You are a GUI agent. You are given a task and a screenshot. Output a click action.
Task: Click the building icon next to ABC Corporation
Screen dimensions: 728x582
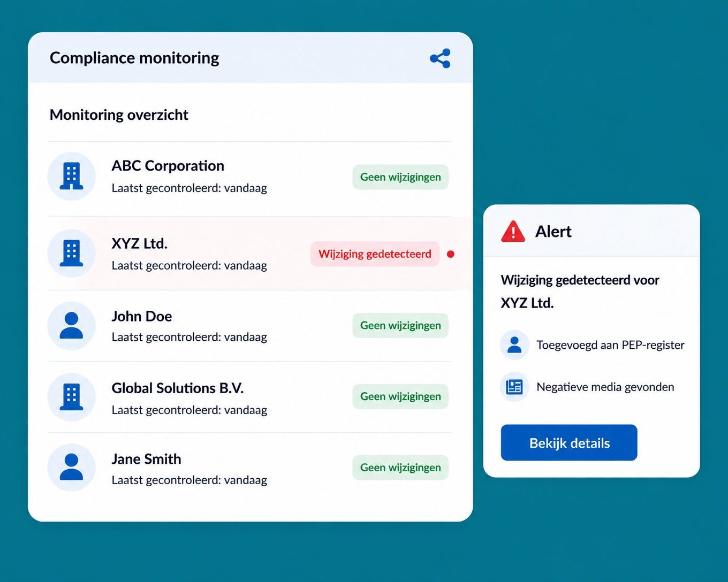(x=71, y=176)
